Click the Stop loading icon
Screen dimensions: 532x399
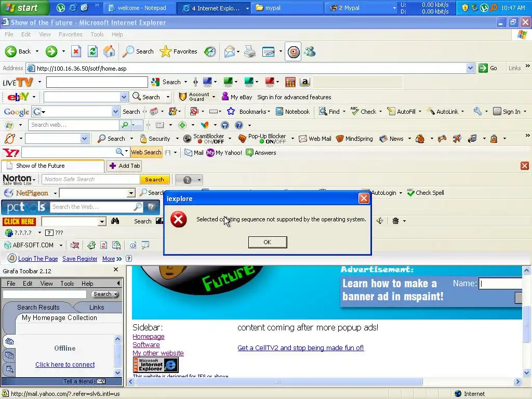(x=76, y=51)
